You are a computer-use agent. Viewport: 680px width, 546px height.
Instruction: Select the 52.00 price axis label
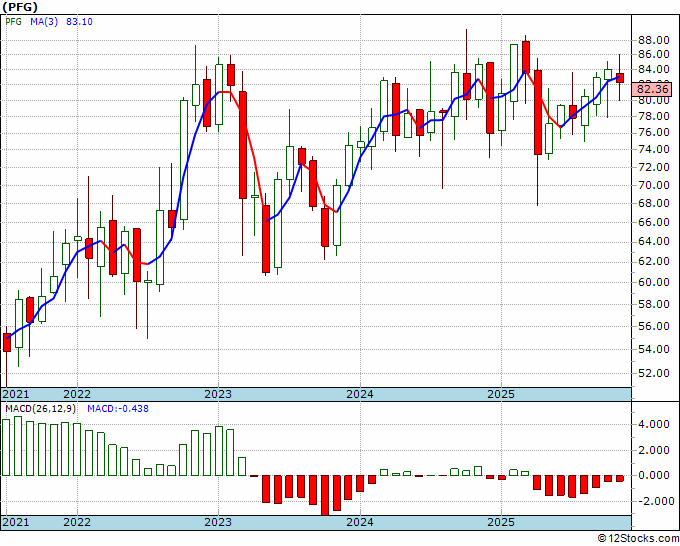click(654, 373)
